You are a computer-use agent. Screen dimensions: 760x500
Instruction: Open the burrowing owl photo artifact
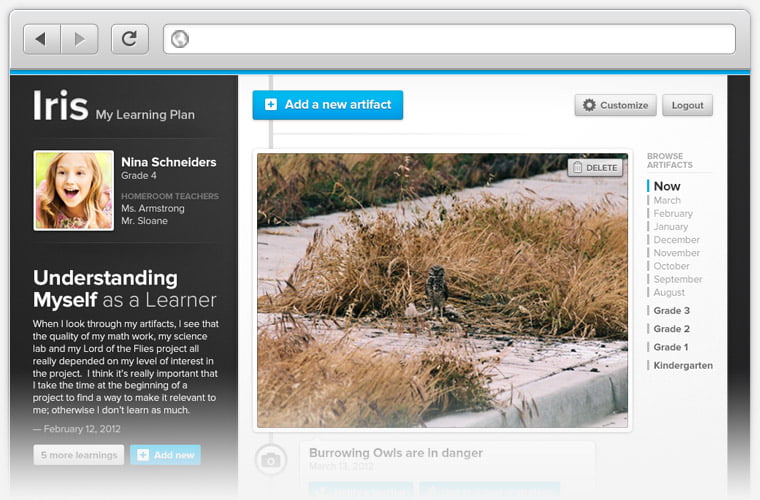(442, 290)
